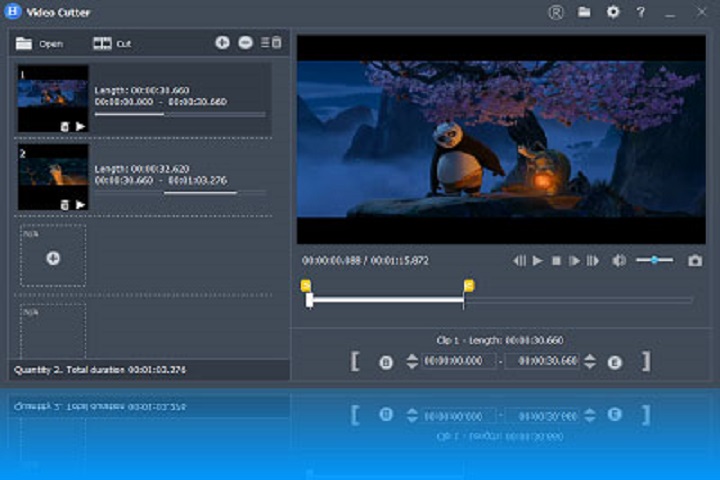The image size is (720, 480).
Task: Click the start time input field
Action: click(x=459, y=361)
